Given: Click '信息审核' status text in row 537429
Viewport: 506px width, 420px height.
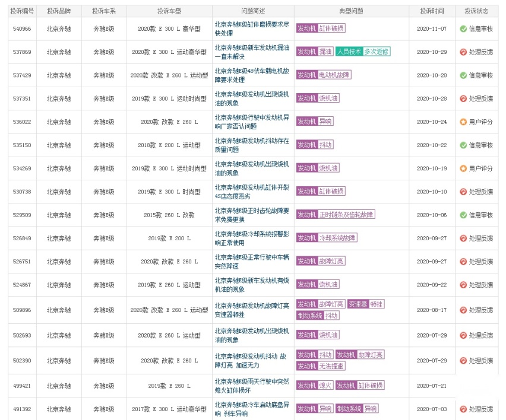Looking at the screenshot, I should (481, 75).
